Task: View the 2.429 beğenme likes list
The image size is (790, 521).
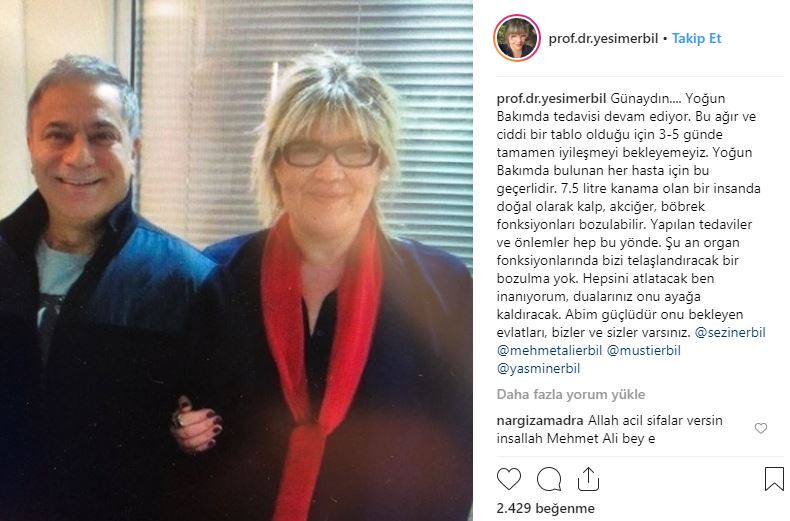Action: tap(546, 508)
